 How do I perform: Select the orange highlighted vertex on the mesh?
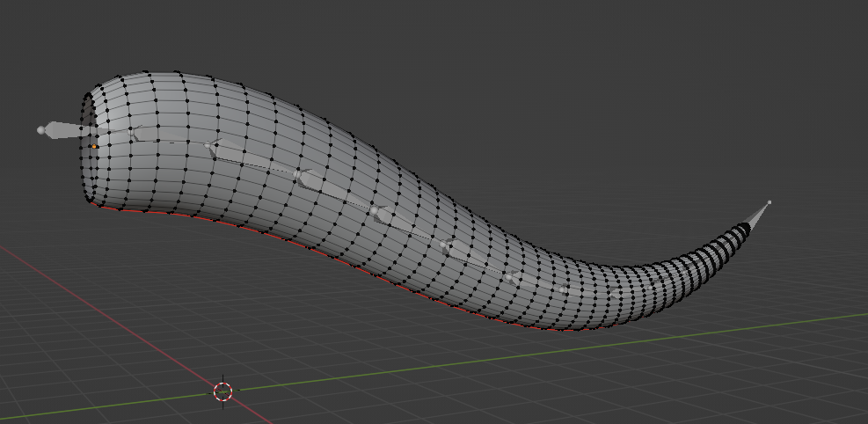pos(94,147)
